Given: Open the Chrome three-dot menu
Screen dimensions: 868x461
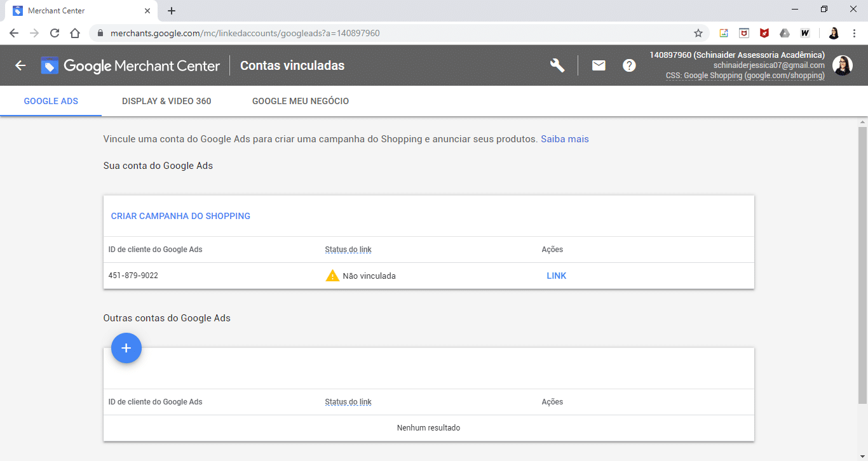Looking at the screenshot, I should click(854, 33).
